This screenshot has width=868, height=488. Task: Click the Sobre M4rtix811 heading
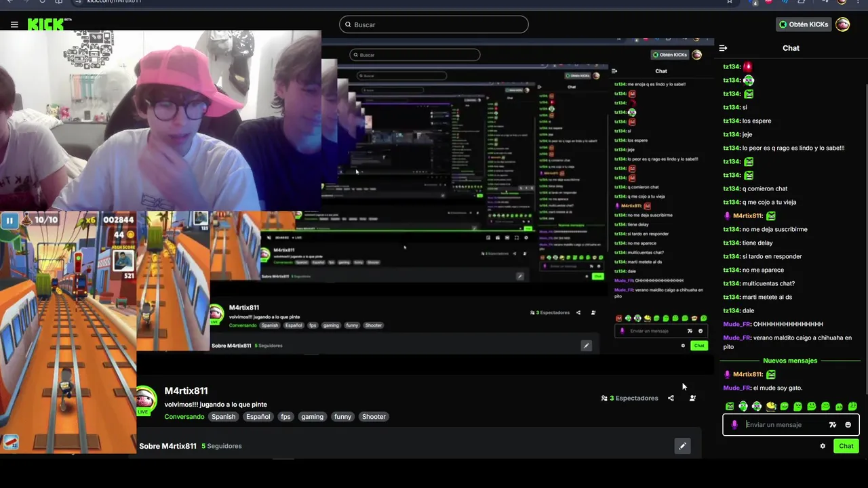pos(167,446)
